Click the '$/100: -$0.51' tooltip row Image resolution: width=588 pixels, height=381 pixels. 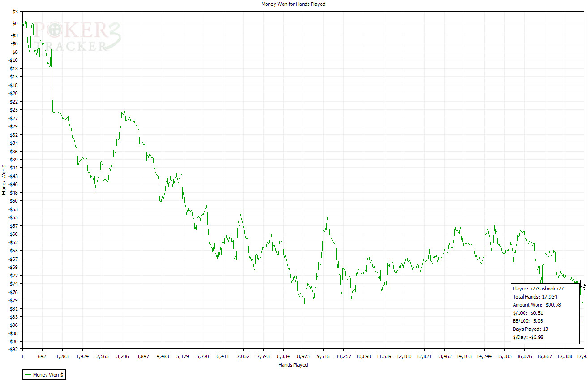coord(528,313)
